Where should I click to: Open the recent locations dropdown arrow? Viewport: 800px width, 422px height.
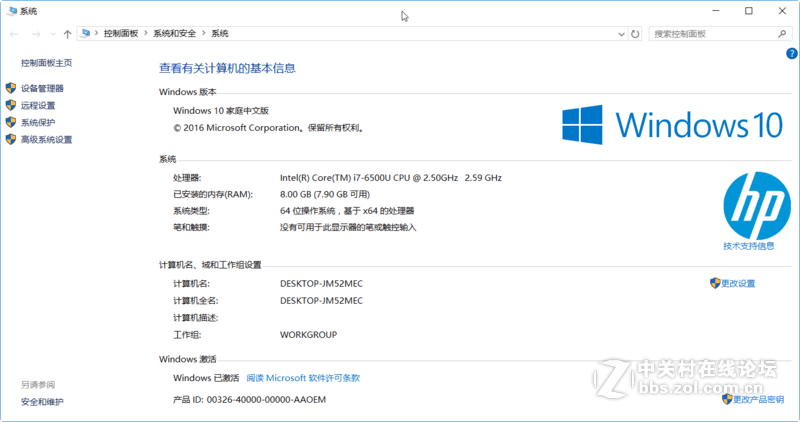tap(53, 34)
